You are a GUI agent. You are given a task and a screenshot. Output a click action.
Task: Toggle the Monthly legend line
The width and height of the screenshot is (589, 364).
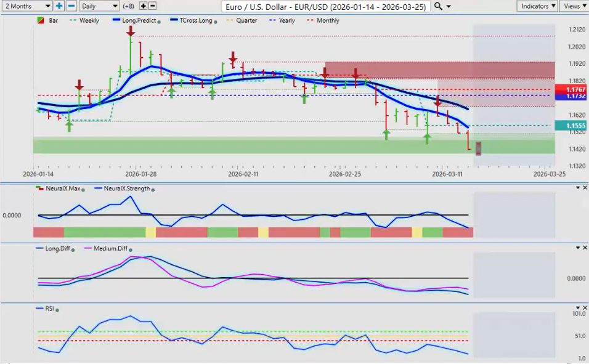click(x=323, y=20)
